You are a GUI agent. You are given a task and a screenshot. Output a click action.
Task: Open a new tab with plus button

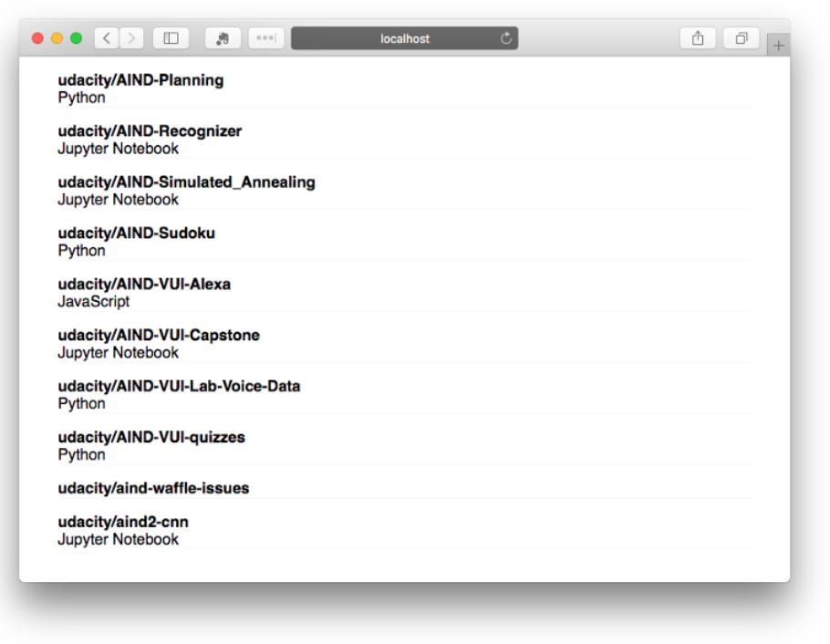click(778, 46)
